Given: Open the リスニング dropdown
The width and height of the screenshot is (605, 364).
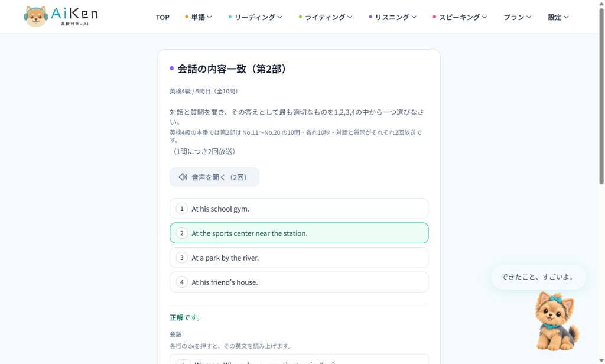Looking at the screenshot, I should [392, 17].
